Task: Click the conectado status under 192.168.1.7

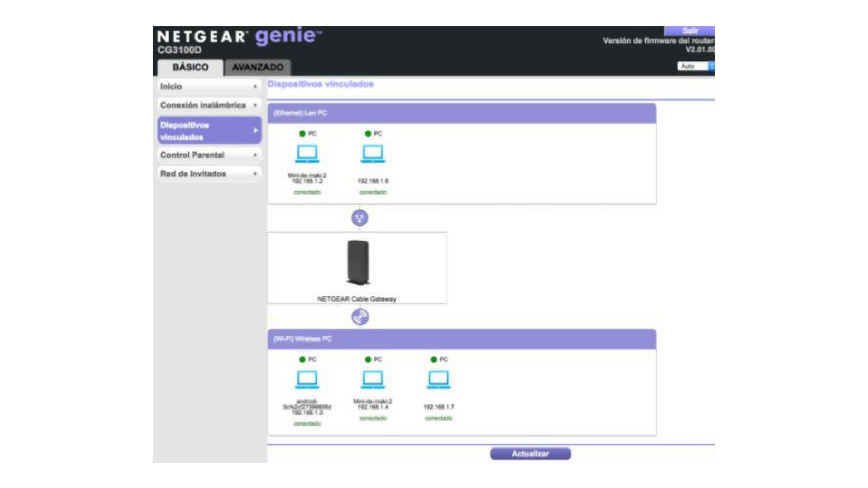Action: point(439,418)
